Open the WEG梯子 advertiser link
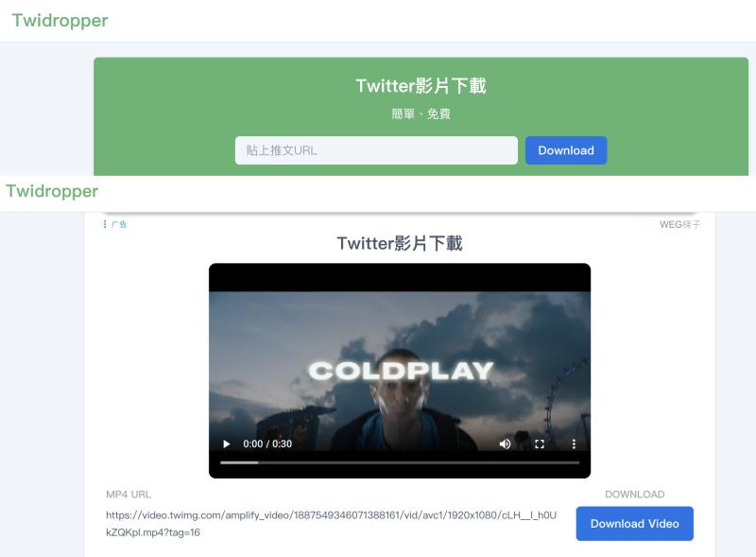756x557 pixels. (x=679, y=223)
